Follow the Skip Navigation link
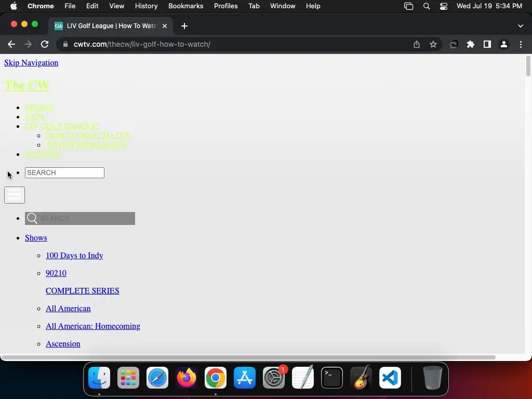This screenshot has height=399, width=532. (31, 63)
